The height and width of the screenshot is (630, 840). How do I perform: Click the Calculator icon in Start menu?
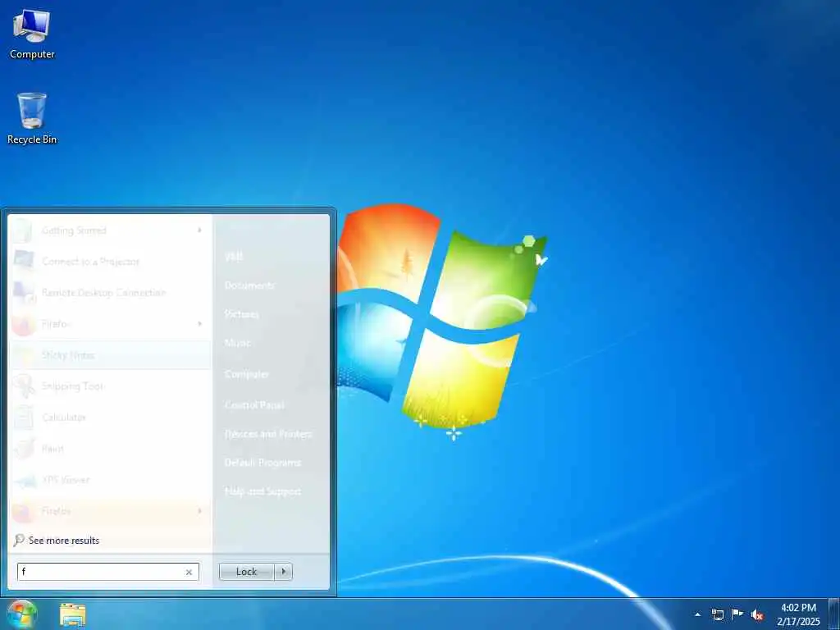coord(24,418)
